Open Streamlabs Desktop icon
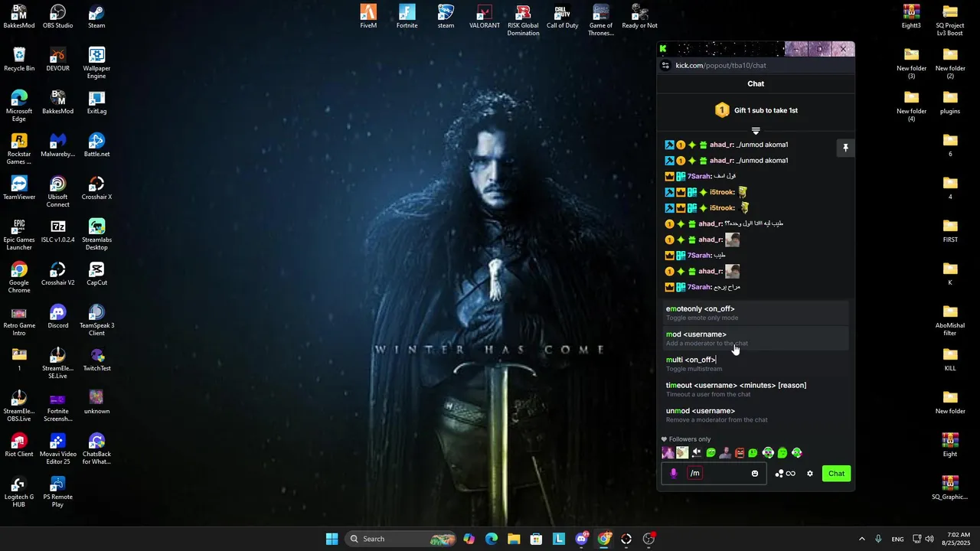This screenshot has width=980, height=551. tap(96, 235)
